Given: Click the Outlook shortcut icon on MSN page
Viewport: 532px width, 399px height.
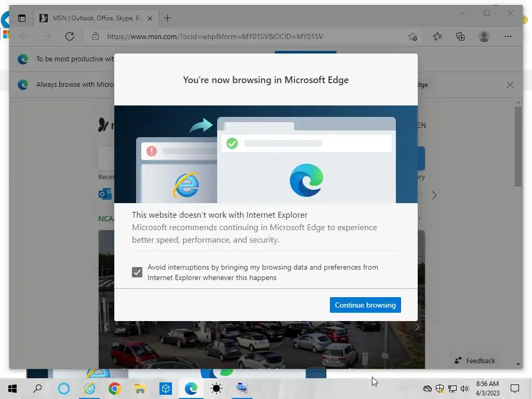Looking at the screenshot, I should pos(105,194).
